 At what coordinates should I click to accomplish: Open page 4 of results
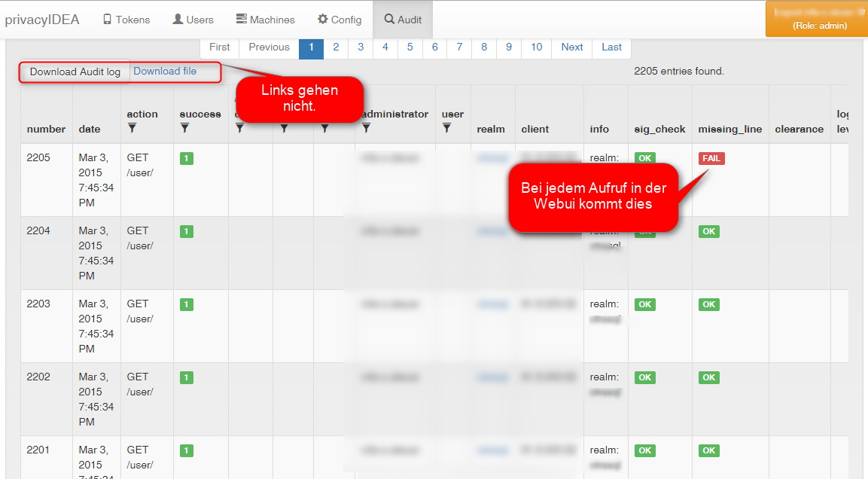point(385,47)
